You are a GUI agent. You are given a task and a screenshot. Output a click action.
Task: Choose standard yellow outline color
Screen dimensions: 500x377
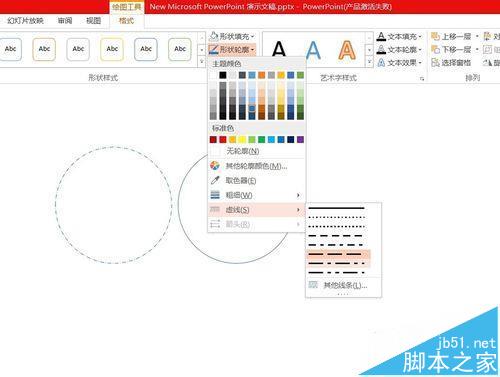tap(242, 139)
